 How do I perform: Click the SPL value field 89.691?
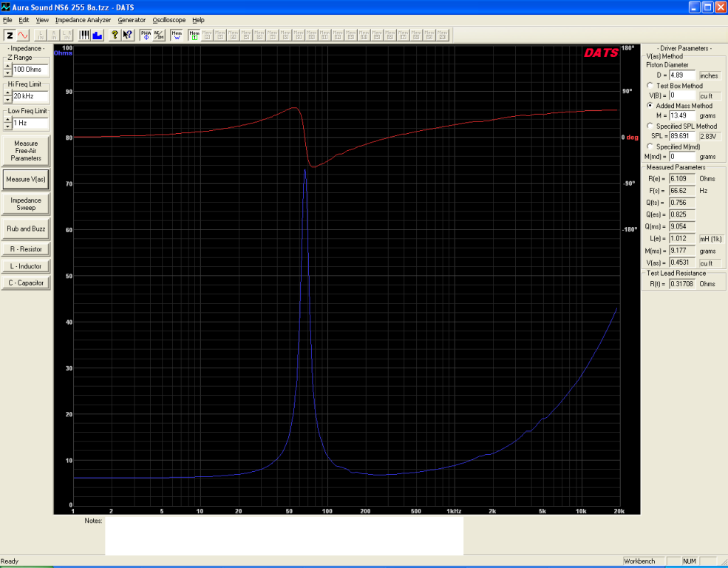click(682, 136)
